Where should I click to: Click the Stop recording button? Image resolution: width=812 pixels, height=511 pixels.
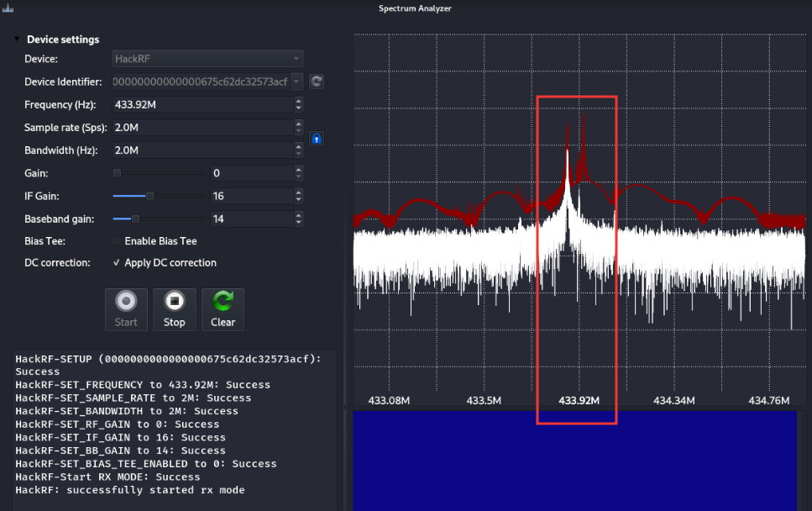(174, 308)
